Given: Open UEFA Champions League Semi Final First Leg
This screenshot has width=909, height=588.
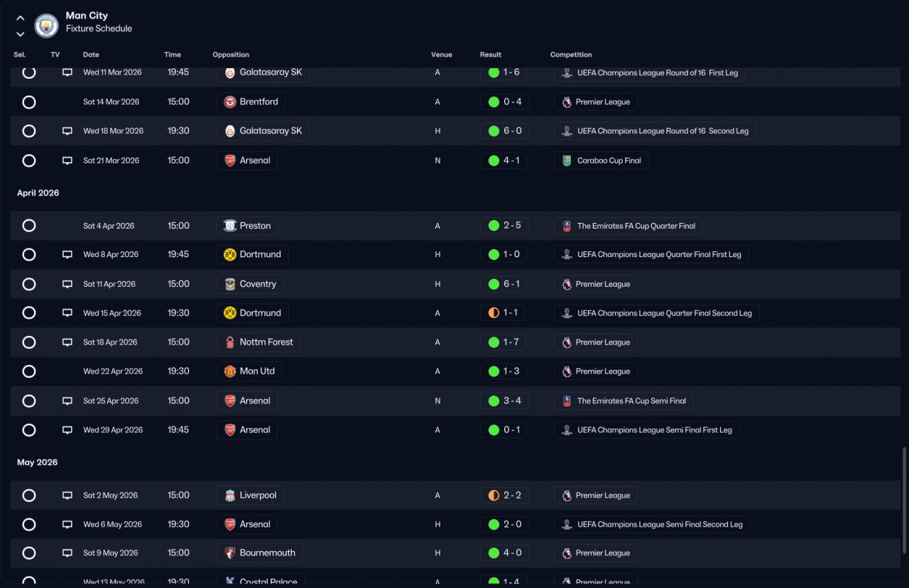Looking at the screenshot, I should [646, 430].
